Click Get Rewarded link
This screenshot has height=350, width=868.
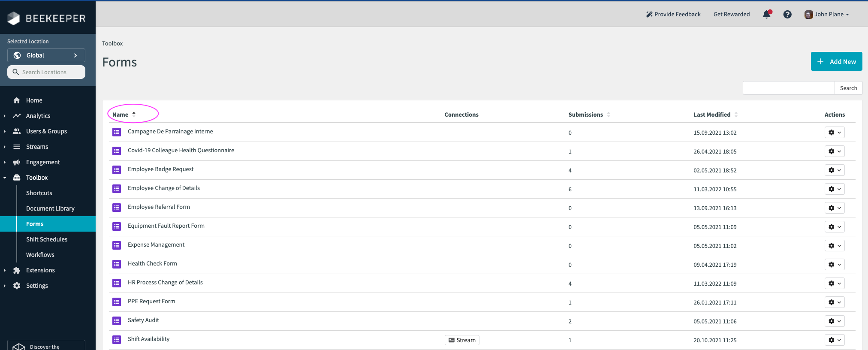click(x=732, y=14)
